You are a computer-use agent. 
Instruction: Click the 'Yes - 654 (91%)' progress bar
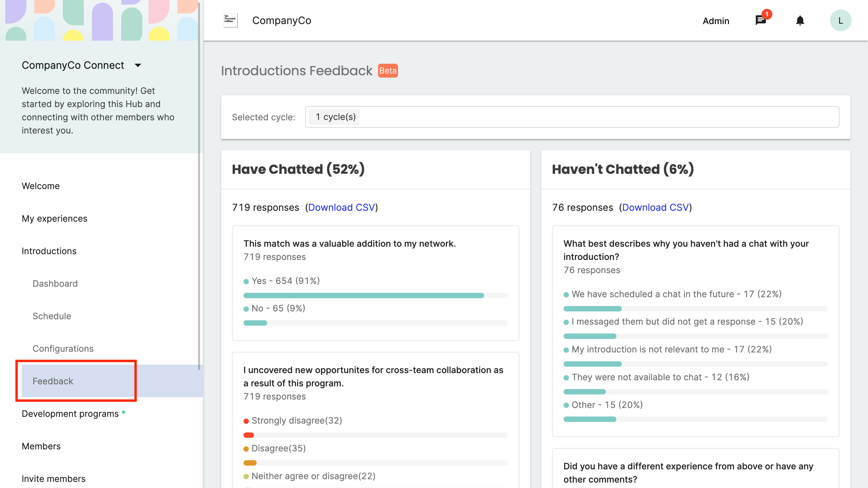(376, 296)
